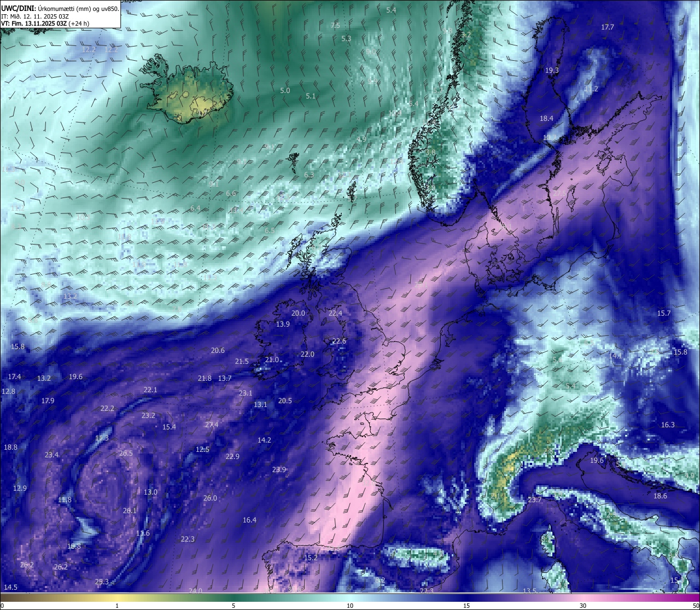Click the 50 tick on color scale
This screenshot has width=700, height=610.
click(x=696, y=606)
